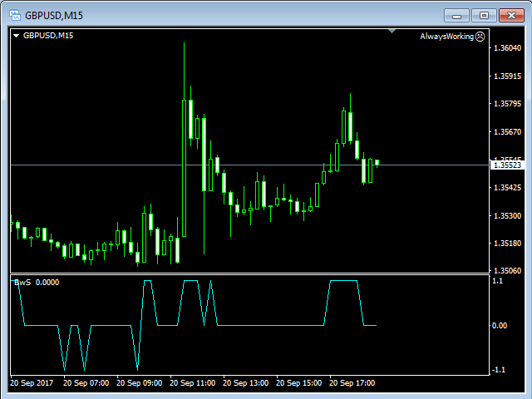Screen dimensions: 532x399
Task: Maximize the GBPUSD,M15 chart window
Action: [483, 15]
